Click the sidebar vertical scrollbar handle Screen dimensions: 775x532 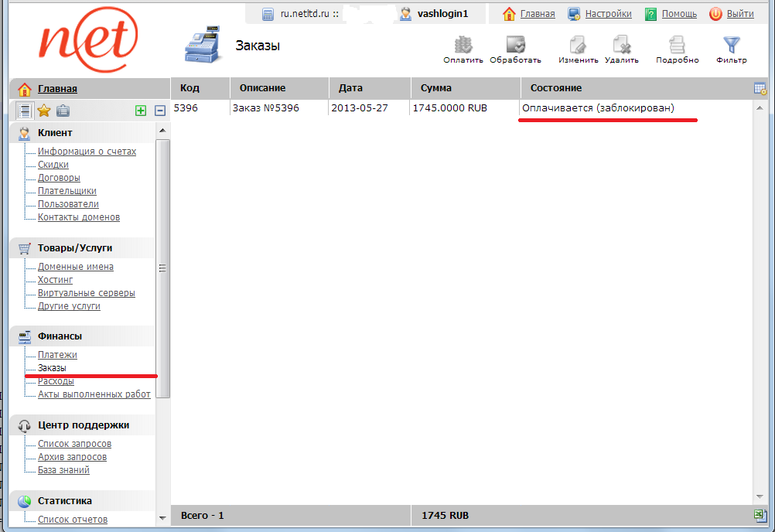162,268
